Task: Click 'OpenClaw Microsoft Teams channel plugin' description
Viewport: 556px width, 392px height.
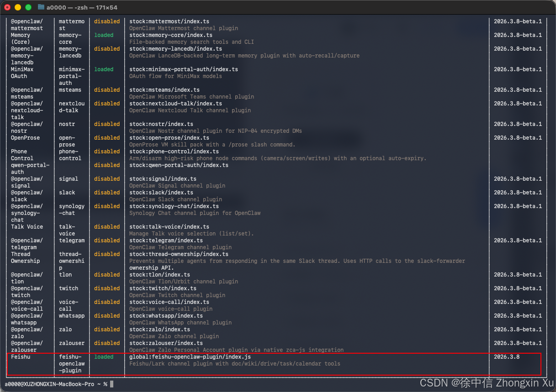Action: click(191, 97)
